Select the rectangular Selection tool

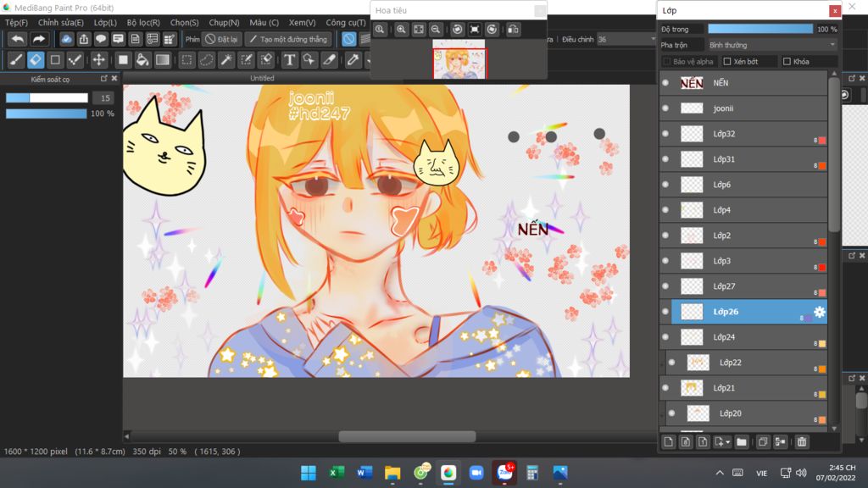[x=187, y=60]
